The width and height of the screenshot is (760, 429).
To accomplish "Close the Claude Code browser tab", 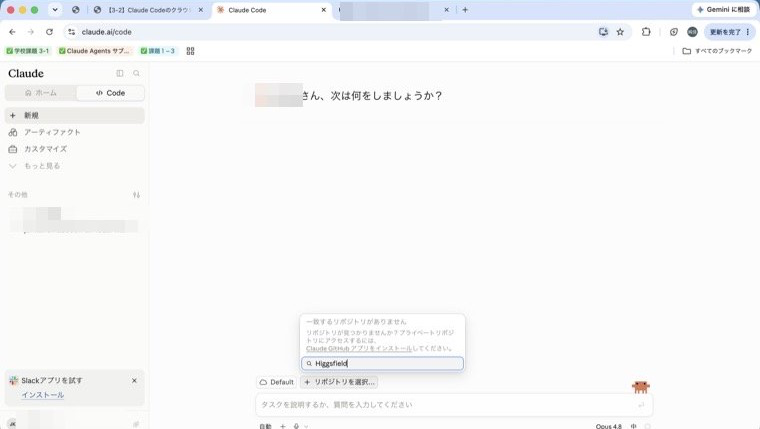I will (324, 10).
